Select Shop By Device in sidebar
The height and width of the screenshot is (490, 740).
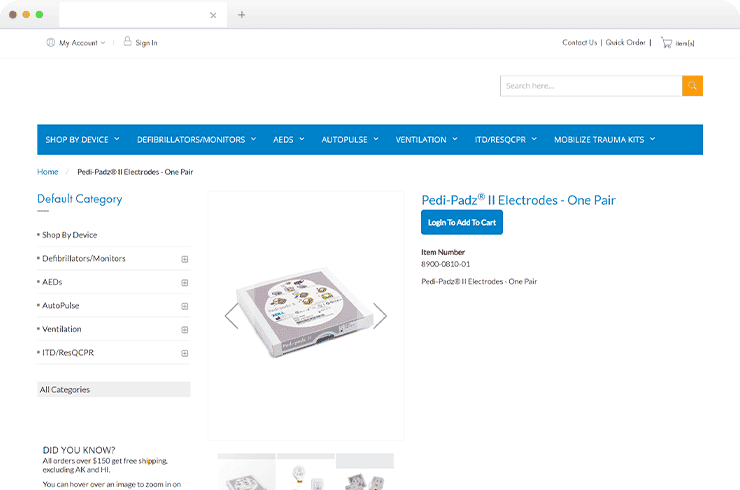point(69,235)
